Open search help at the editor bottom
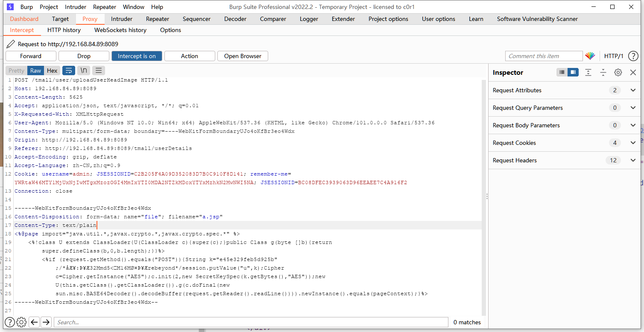Viewport: 644px width, 332px height. click(x=10, y=322)
